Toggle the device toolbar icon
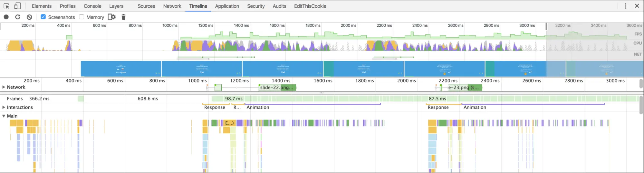Image resolution: width=644 pixels, height=173 pixels. pyautogui.click(x=17, y=6)
